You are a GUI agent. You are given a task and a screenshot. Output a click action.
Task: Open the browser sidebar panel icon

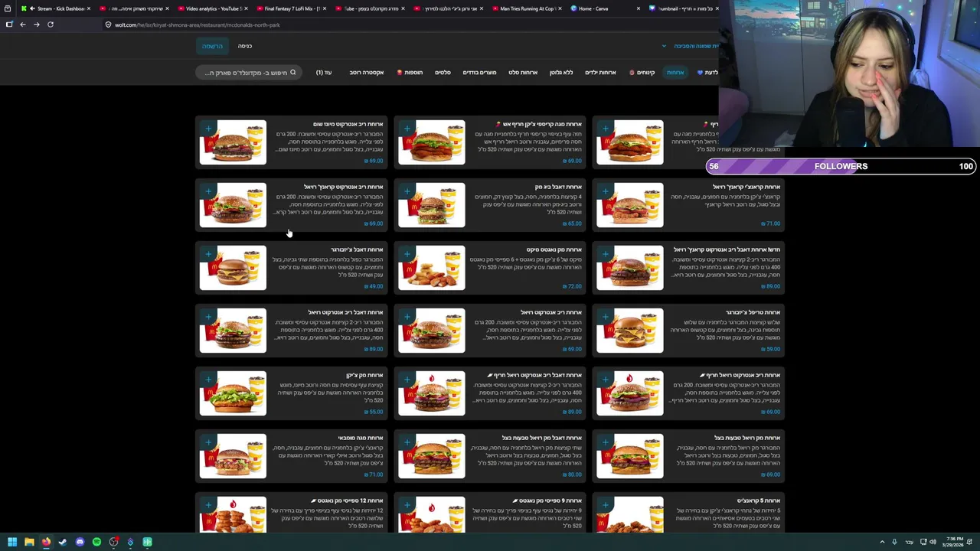tap(9, 24)
